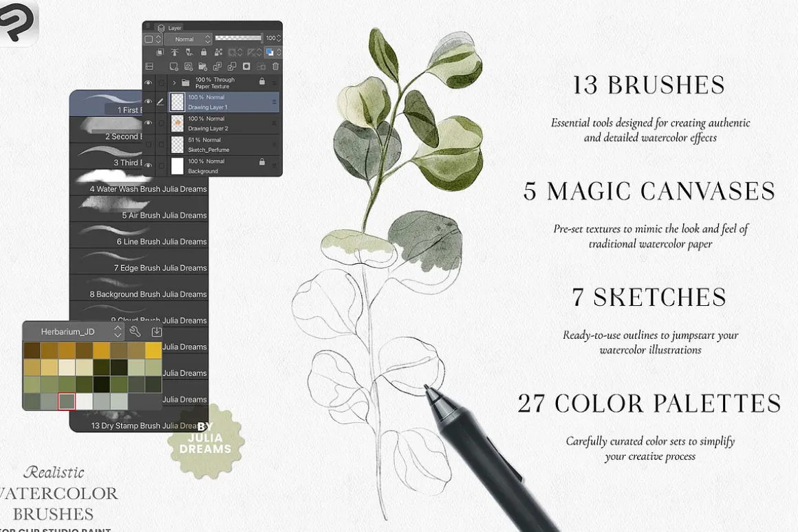Select the 8 Background Brush preset
This screenshot has width=798, height=532.
[139, 289]
